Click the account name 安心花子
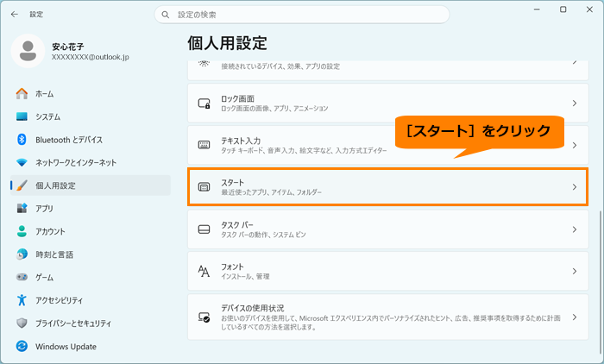The height and width of the screenshot is (364, 604). pyautogui.click(x=68, y=47)
